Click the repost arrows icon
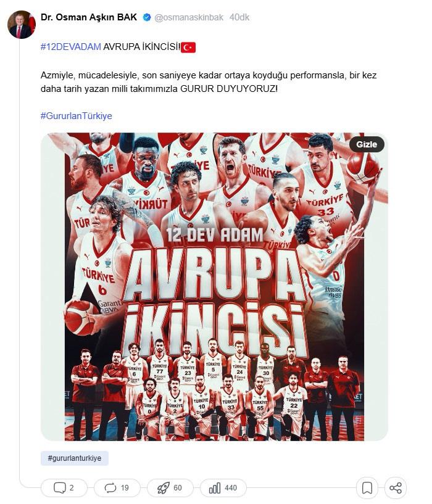The width and height of the screenshot is (432, 504). click(x=110, y=488)
